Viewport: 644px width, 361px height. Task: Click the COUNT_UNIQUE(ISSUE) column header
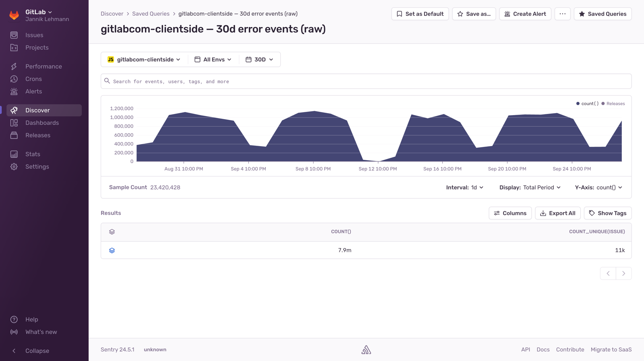[597, 232]
